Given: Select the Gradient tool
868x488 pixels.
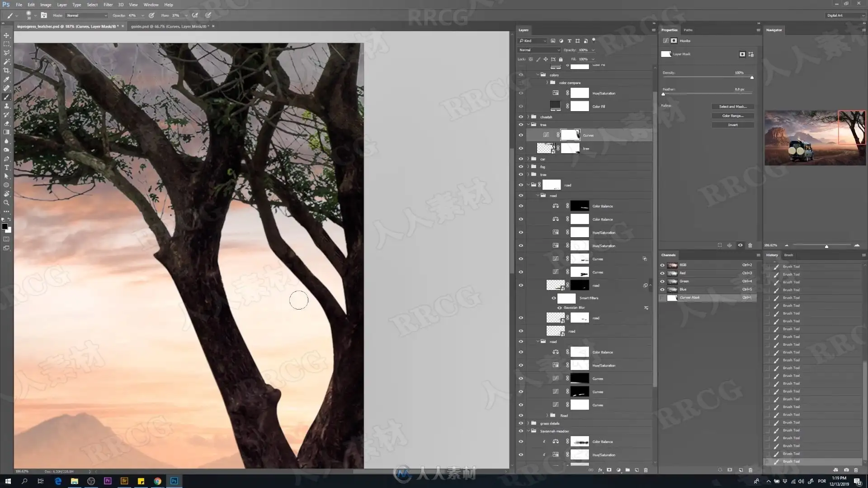Looking at the screenshot, I should point(6,132).
